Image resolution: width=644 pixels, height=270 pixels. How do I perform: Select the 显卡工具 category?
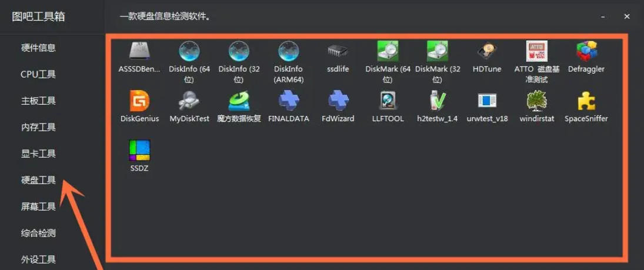coord(38,154)
